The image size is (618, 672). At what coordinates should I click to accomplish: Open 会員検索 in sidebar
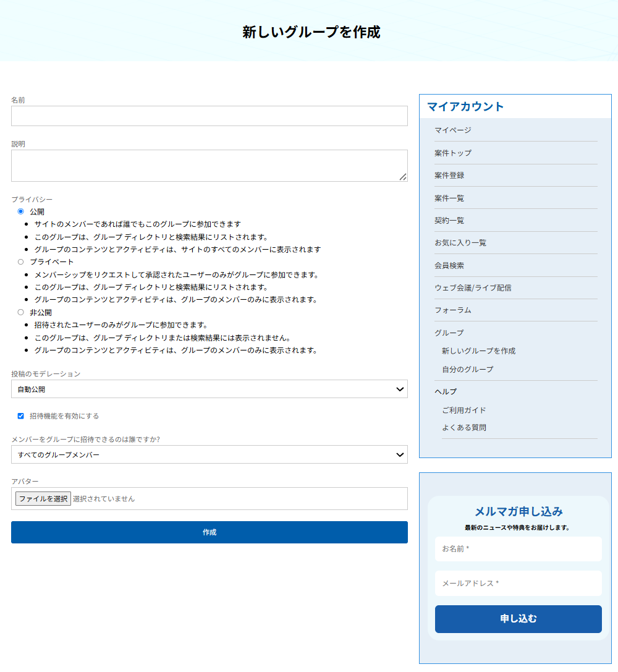click(449, 265)
